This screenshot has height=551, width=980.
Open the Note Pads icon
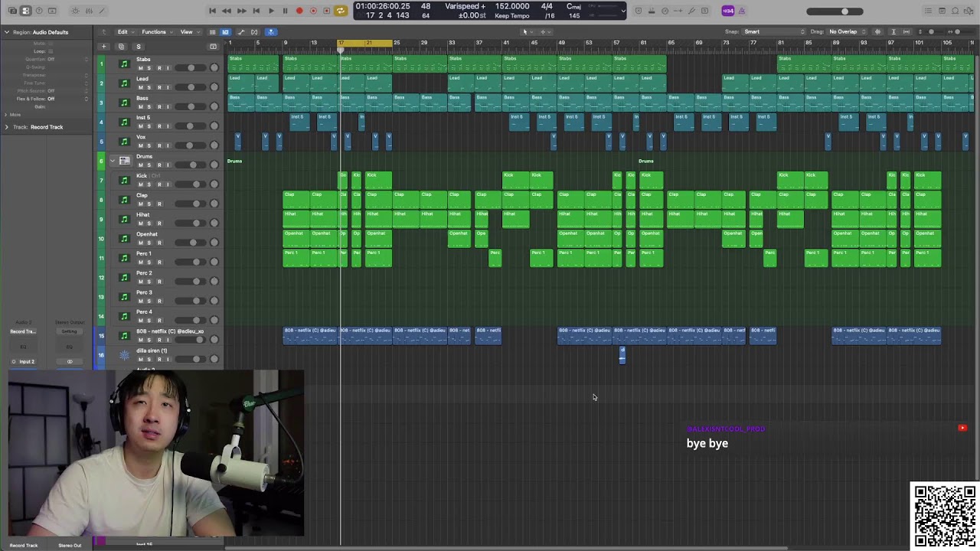point(942,11)
